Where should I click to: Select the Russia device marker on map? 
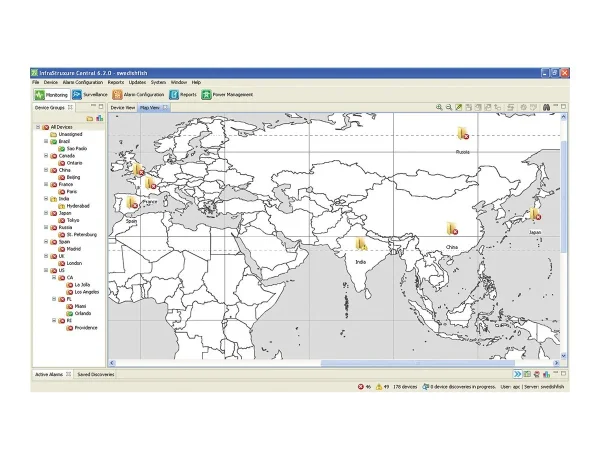click(463, 133)
